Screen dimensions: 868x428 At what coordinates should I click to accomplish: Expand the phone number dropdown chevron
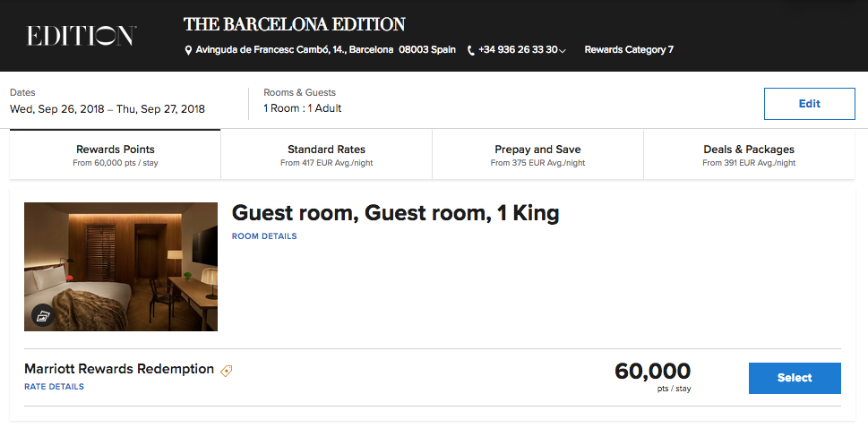tap(563, 51)
